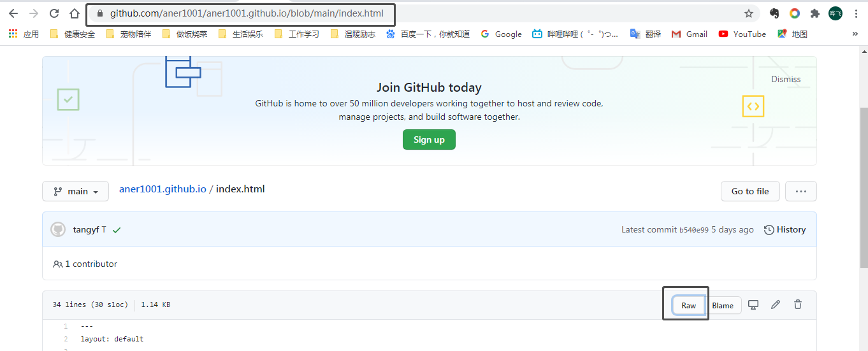Click the site security lock icon

99,13
